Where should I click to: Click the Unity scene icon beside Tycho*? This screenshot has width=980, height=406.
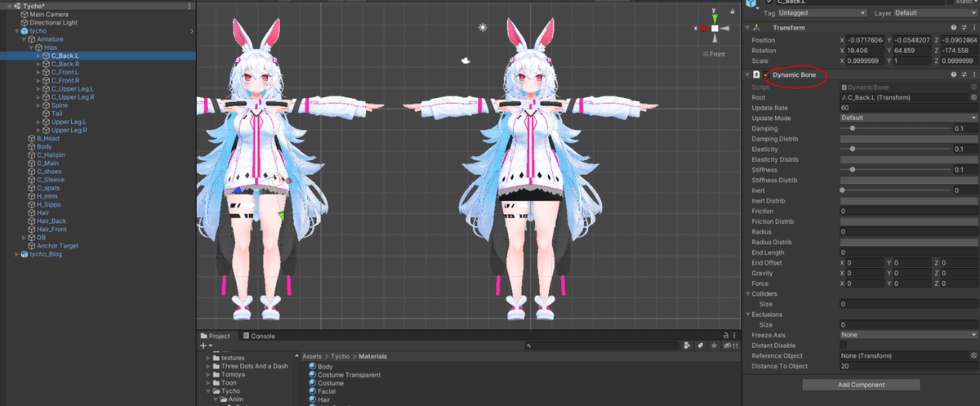pos(16,6)
